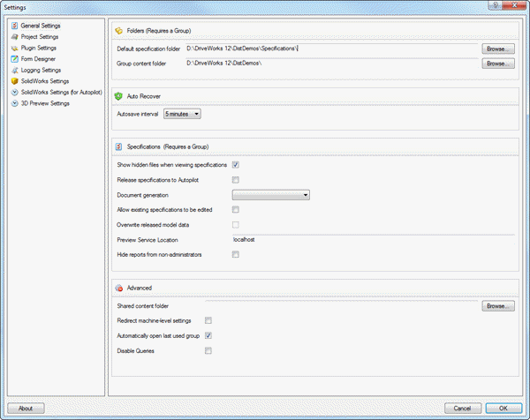Click the Form Designer icon

pyautogui.click(x=14, y=59)
